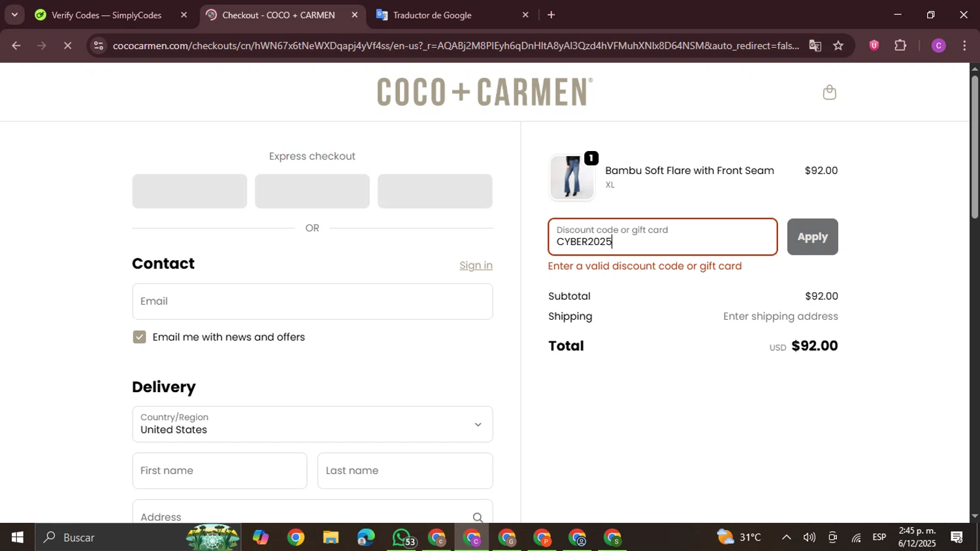Viewport: 980px width, 551px height.
Task: Focus the Last name field
Action: point(405,471)
